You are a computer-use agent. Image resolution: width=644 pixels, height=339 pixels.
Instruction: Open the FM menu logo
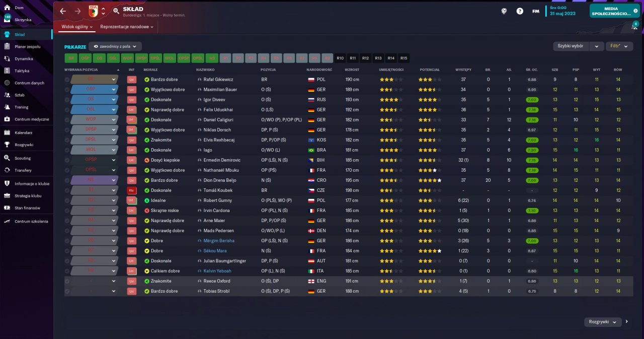pos(536,11)
